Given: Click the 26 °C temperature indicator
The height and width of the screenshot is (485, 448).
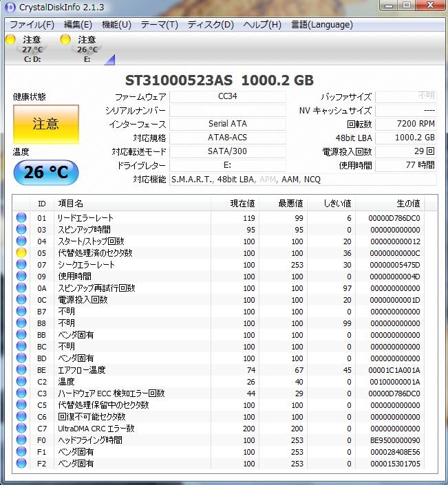Looking at the screenshot, I should pyautogui.click(x=46, y=172).
